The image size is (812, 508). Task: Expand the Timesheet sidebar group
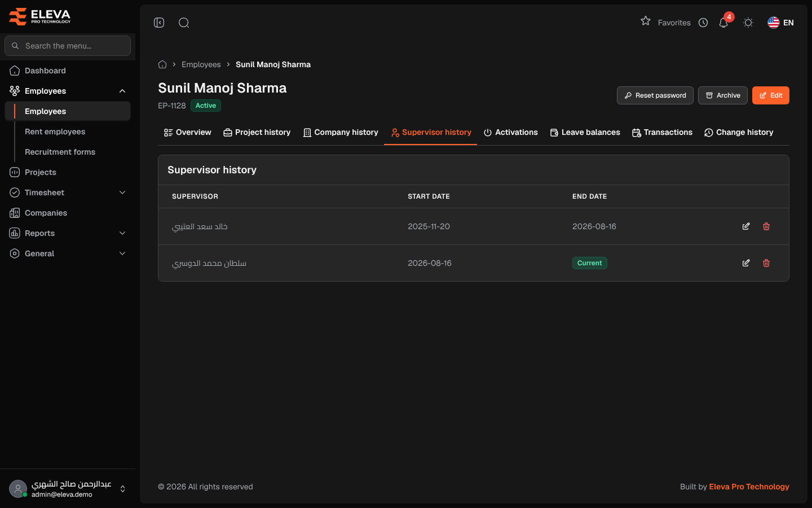[68, 192]
